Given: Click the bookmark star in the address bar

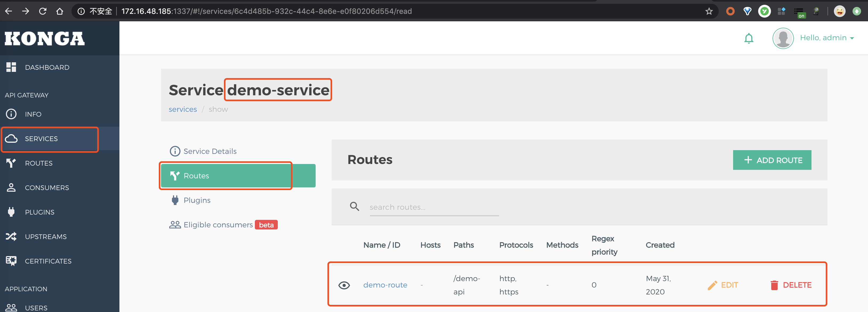Looking at the screenshot, I should click(x=709, y=11).
